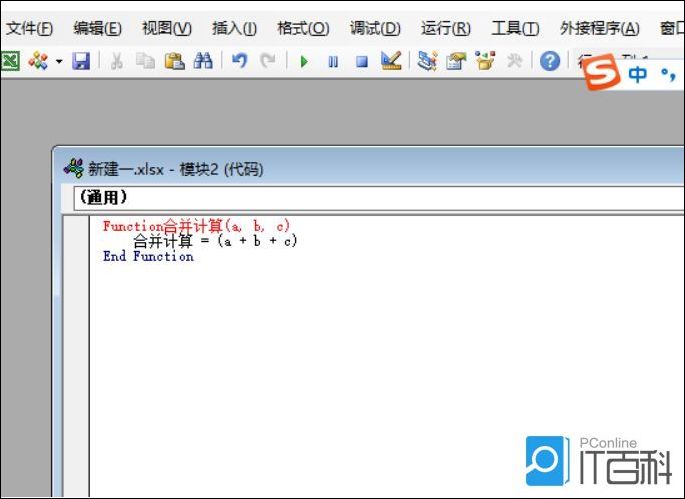This screenshot has height=499, width=685.
Task: Open the 插入(I) menu
Action: (x=234, y=28)
